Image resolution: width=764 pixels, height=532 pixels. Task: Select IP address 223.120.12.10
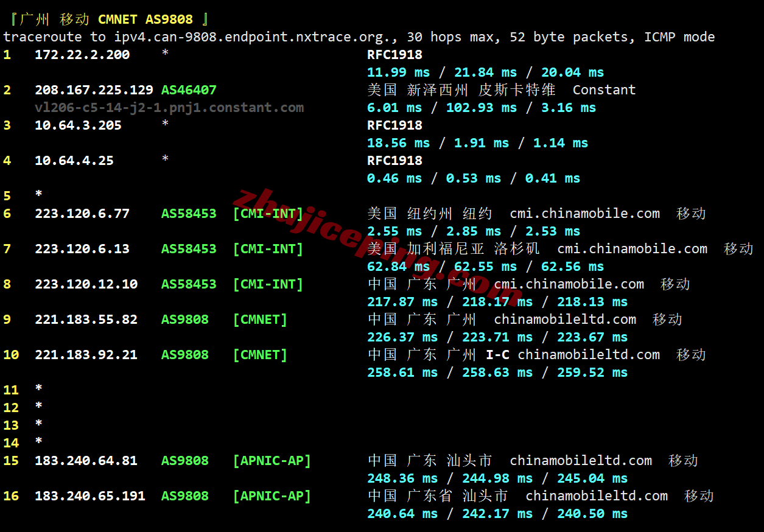coord(86,284)
